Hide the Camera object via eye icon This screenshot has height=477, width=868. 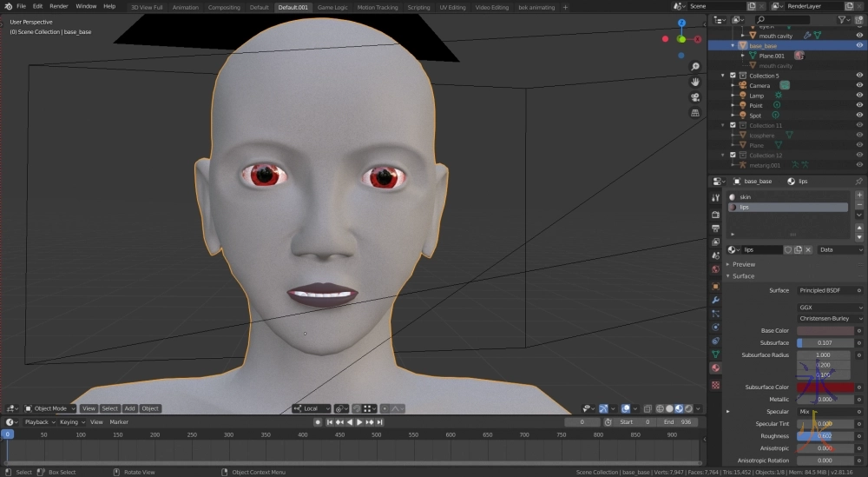[x=859, y=85]
